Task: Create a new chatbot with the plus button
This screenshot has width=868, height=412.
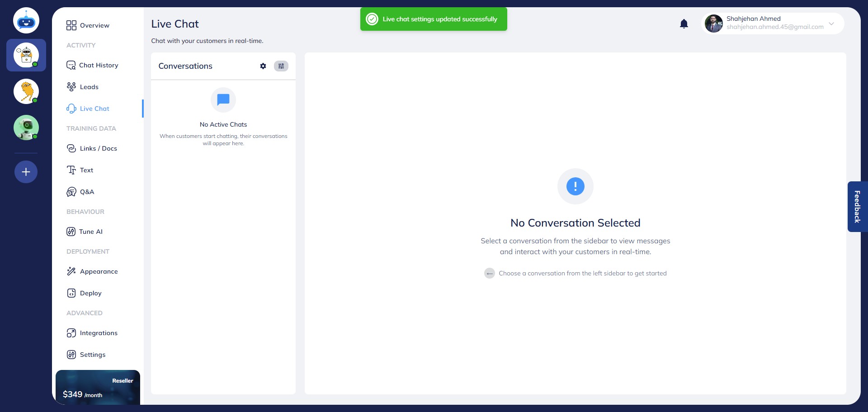Action: (26, 172)
